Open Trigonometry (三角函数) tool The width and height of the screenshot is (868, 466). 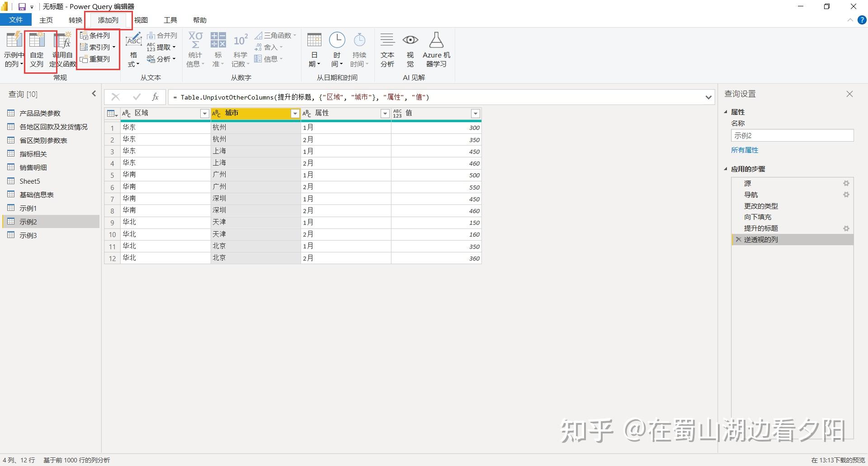coord(275,35)
